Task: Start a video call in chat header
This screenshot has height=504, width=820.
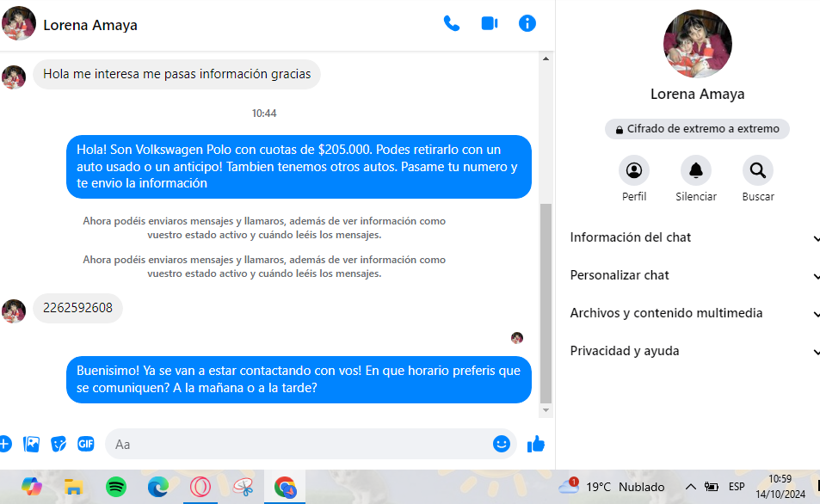Action: [490, 23]
